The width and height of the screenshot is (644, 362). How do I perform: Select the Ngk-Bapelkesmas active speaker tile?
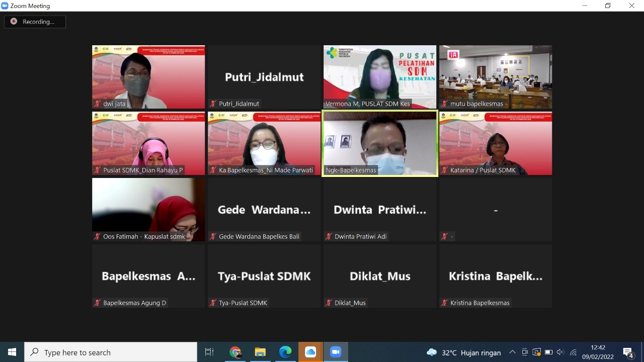point(380,143)
